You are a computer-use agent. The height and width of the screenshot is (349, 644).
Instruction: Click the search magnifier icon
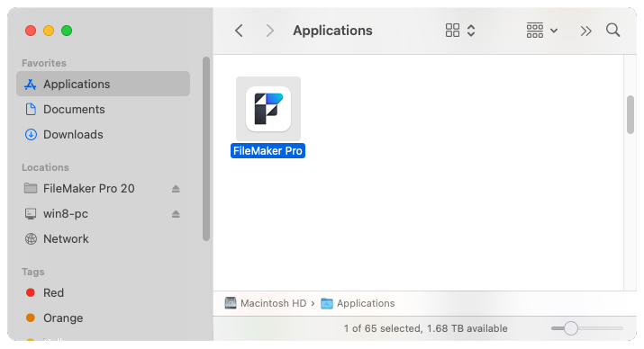612,31
